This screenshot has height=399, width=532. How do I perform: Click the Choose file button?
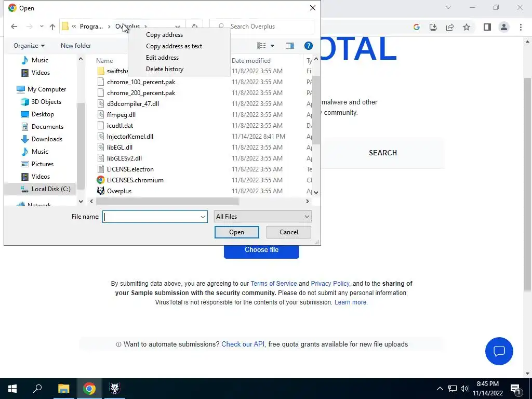261,250
